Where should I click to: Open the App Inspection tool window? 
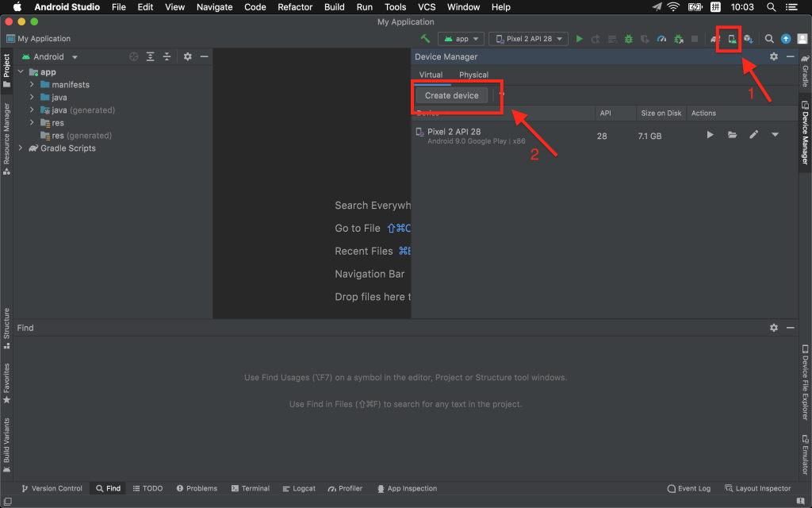coord(407,488)
